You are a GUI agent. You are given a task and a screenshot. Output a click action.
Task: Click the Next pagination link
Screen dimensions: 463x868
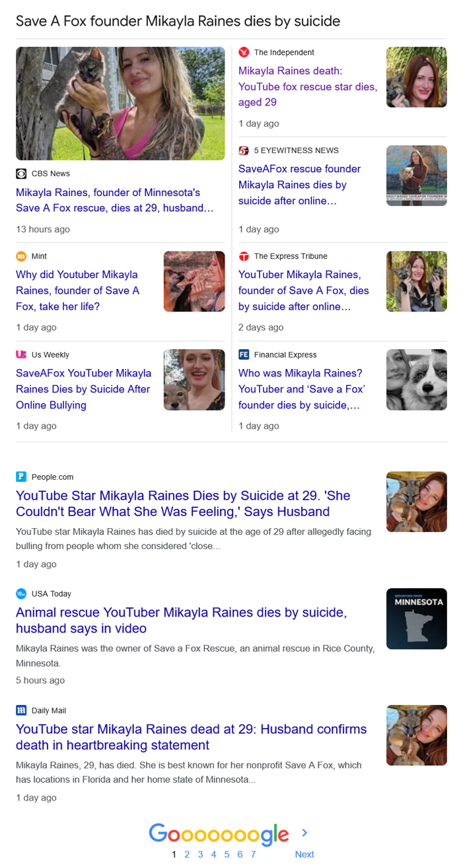304,854
